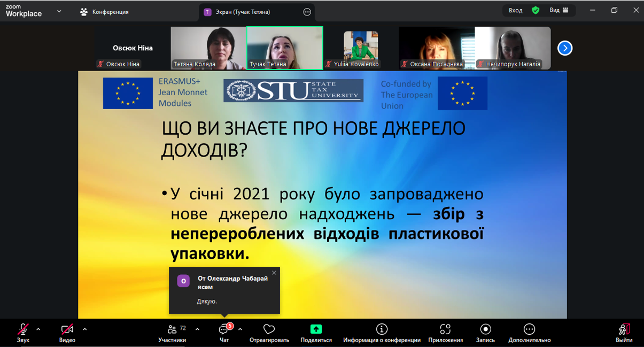Image resolution: width=644 pixels, height=347 pixels.
Task: Expand audio options arrow next to Звук
Action: (38, 329)
